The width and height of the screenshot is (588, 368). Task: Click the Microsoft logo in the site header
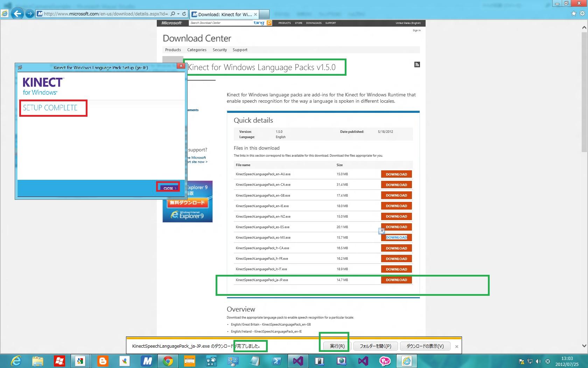tap(171, 23)
